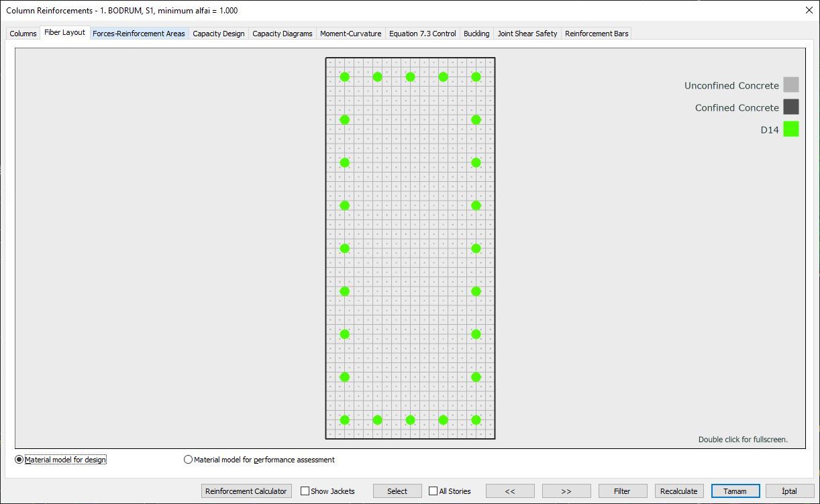Open the Capacity Design tab
The width and height of the screenshot is (820, 504).
[219, 33]
